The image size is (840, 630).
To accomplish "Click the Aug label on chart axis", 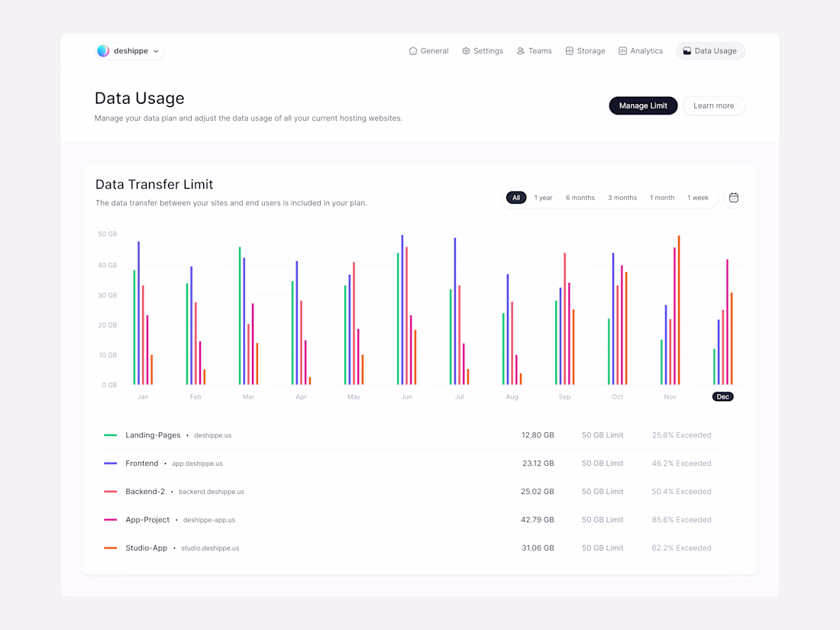I will tap(512, 397).
